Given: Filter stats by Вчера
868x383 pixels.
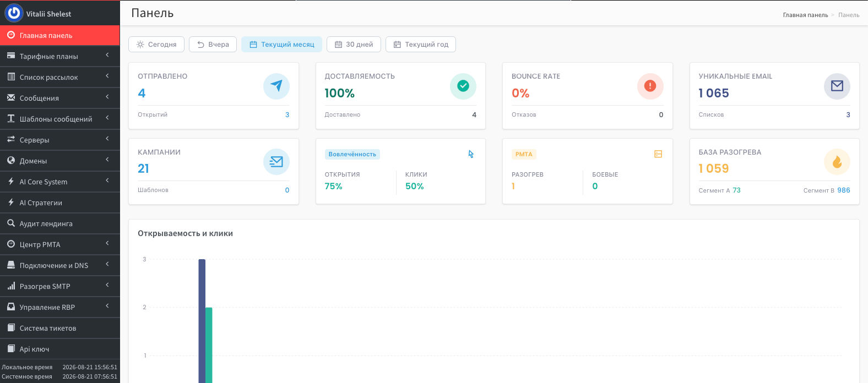Looking at the screenshot, I should click(213, 45).
